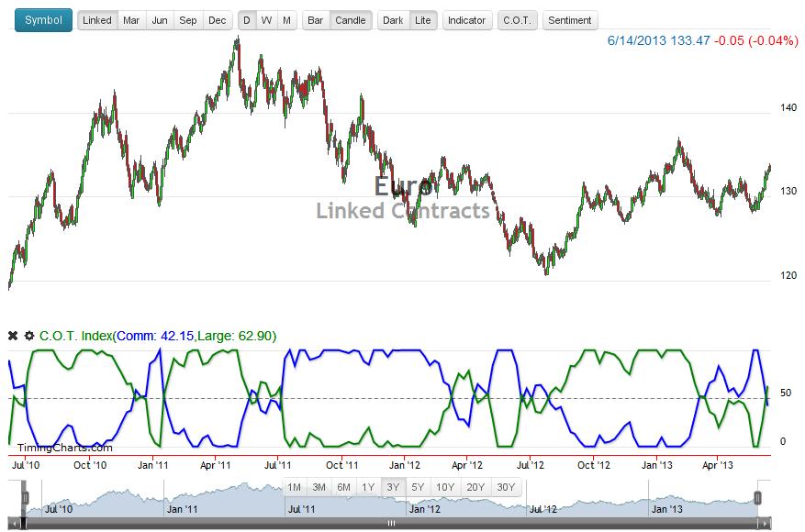Change chart style to Candle
Image resolution: width=805 pixels, height=532 pixels.
(x=350, y=20)
